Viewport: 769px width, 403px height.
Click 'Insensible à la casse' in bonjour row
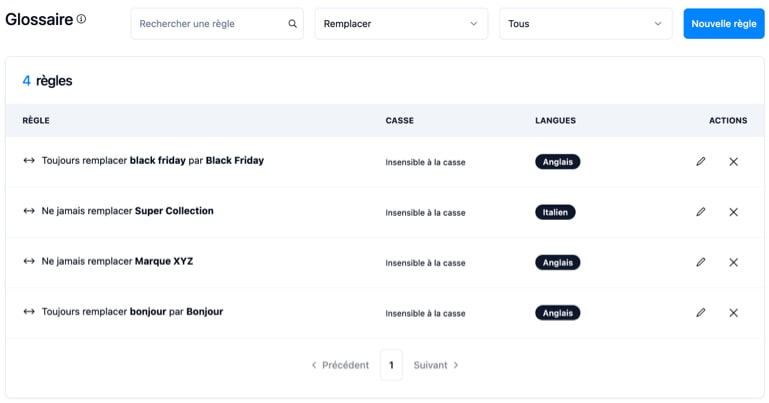click(x=425, y=313)
